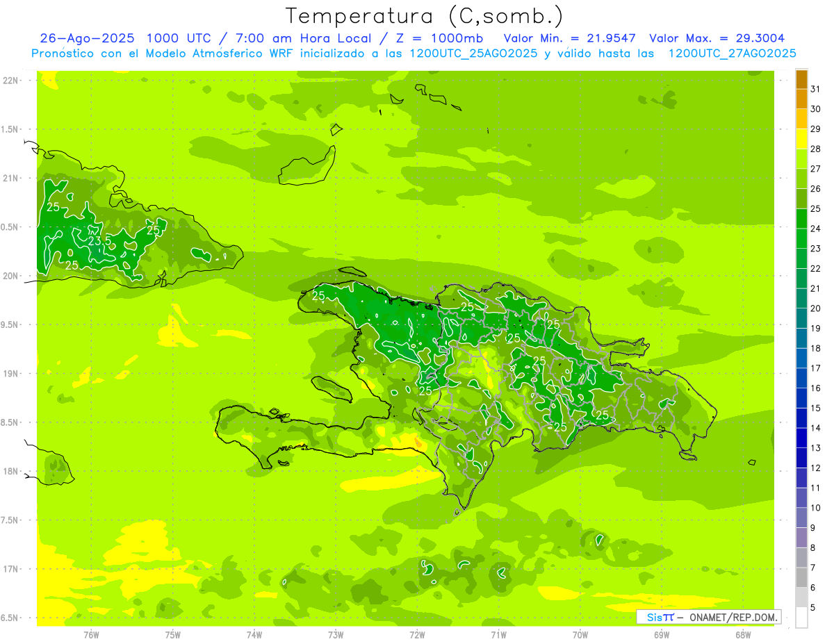
Task: Pick the yellow legend swatch between 28 and 29
Action: point(801,139)
